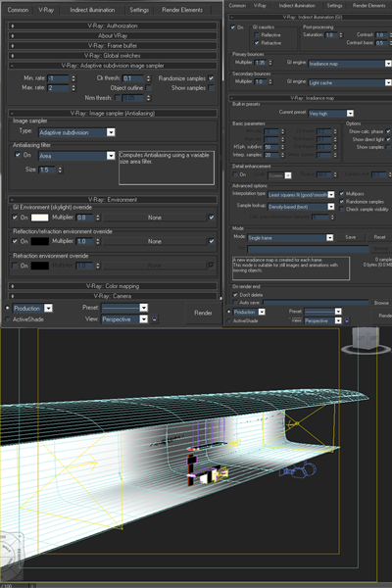Open the V-Ray tab in left dialog

pos(46,10)
